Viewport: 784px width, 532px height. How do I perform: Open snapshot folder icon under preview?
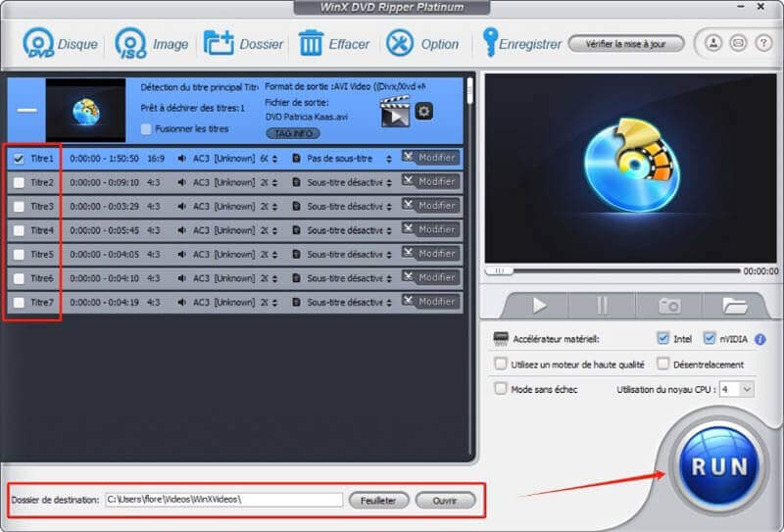click(734, 305)
